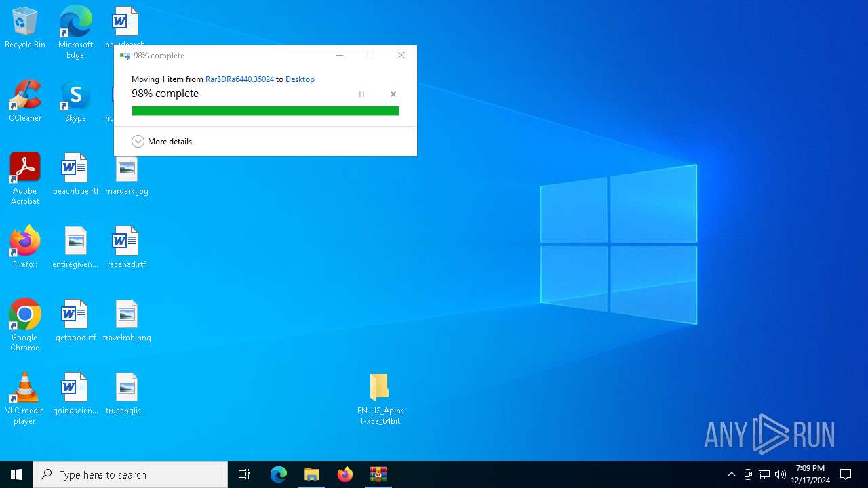Cancel the file move operation
868x488 pixels.
pos(393,94)
